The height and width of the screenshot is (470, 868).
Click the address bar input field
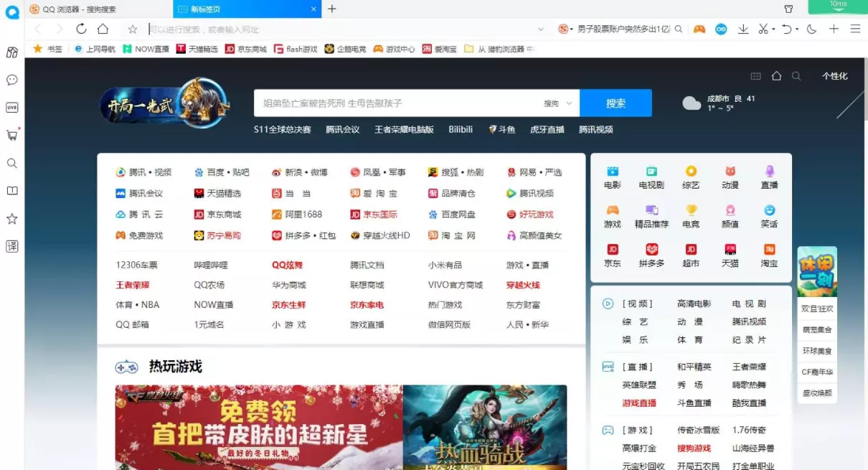tap(341, 29)
